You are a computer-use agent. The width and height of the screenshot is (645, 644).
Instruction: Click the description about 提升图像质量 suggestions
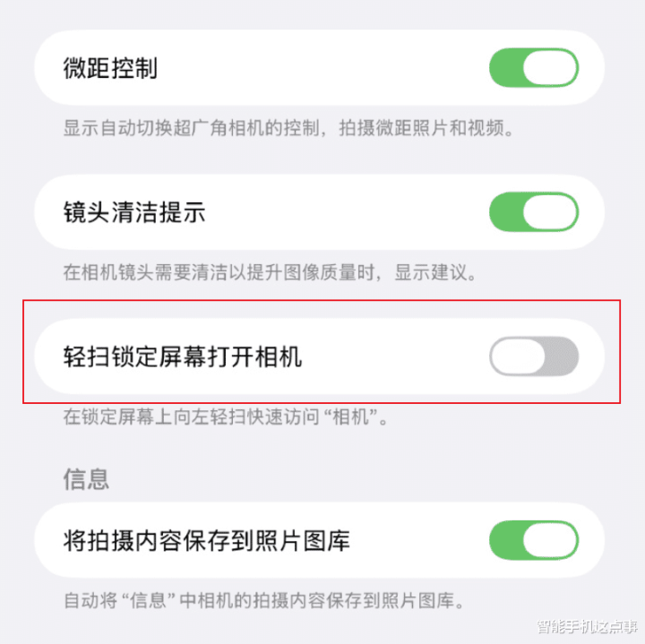pos(270,272)
